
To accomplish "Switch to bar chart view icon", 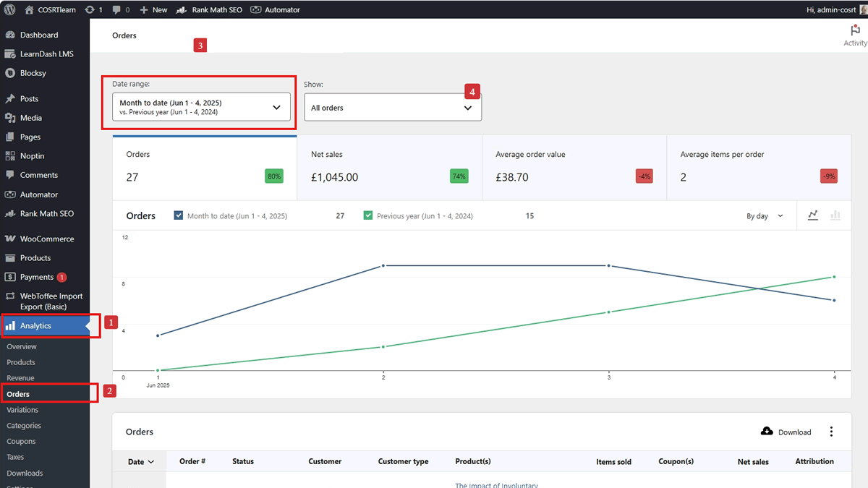I will point(835,215).
